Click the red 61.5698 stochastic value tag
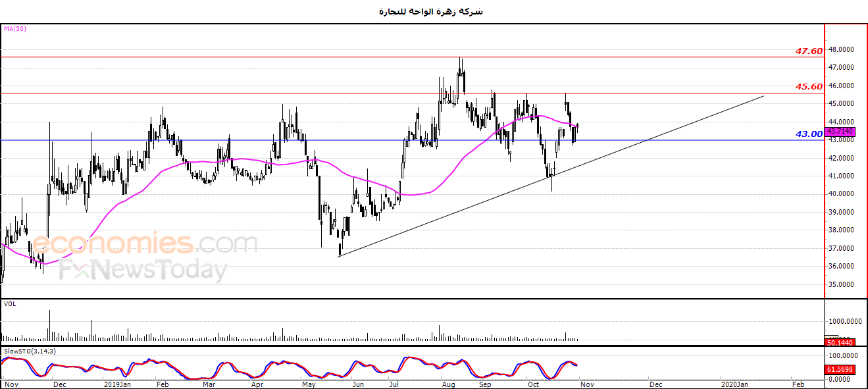 pos(839,370)
